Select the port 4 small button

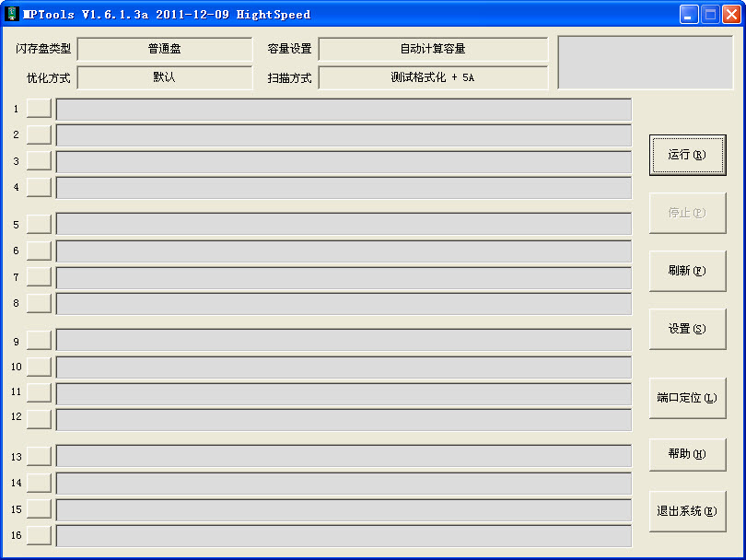39,188
